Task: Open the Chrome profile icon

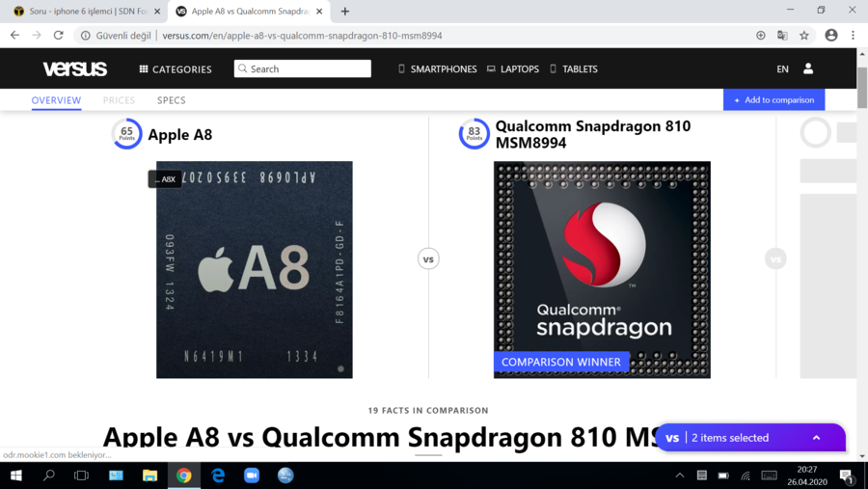Action: pyautogui.click(x=831, y=35)
